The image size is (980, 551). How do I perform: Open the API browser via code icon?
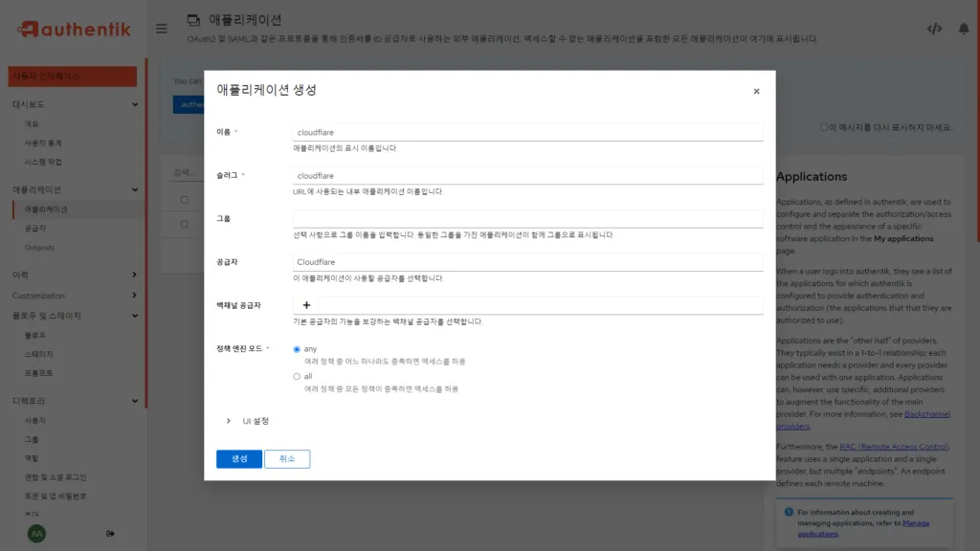pos(934,29)
